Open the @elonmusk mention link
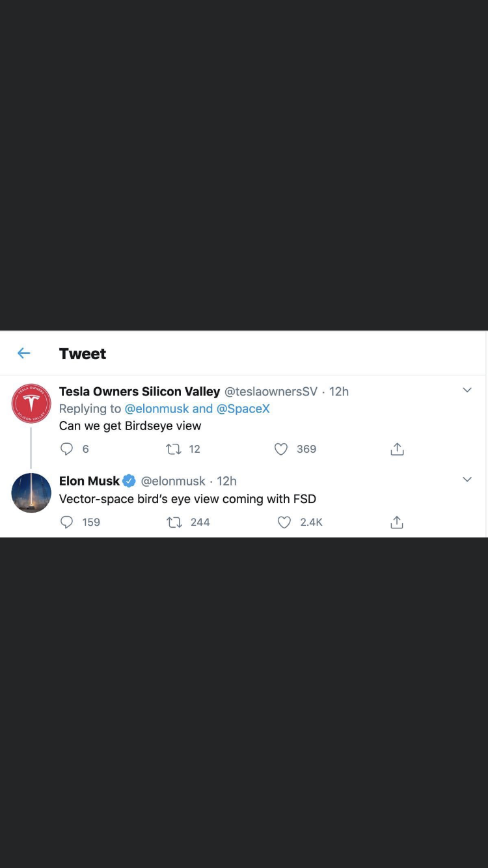Image resolution: width=488 pixels, height=868 pixels. pos(157,409)
